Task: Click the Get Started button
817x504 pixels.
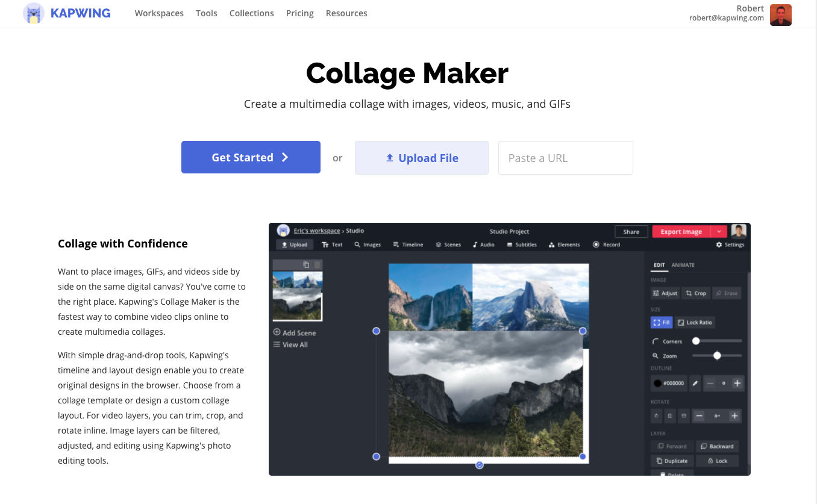Action: 251,157
